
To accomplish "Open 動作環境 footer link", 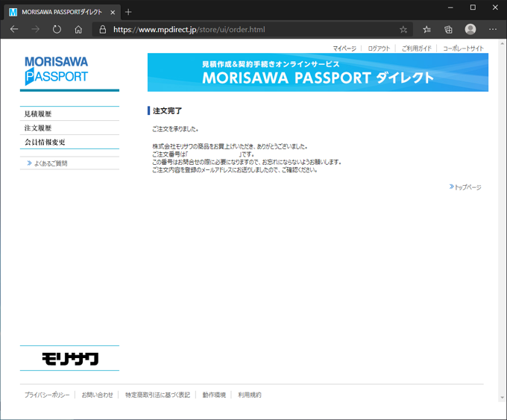I will (214, 395).
